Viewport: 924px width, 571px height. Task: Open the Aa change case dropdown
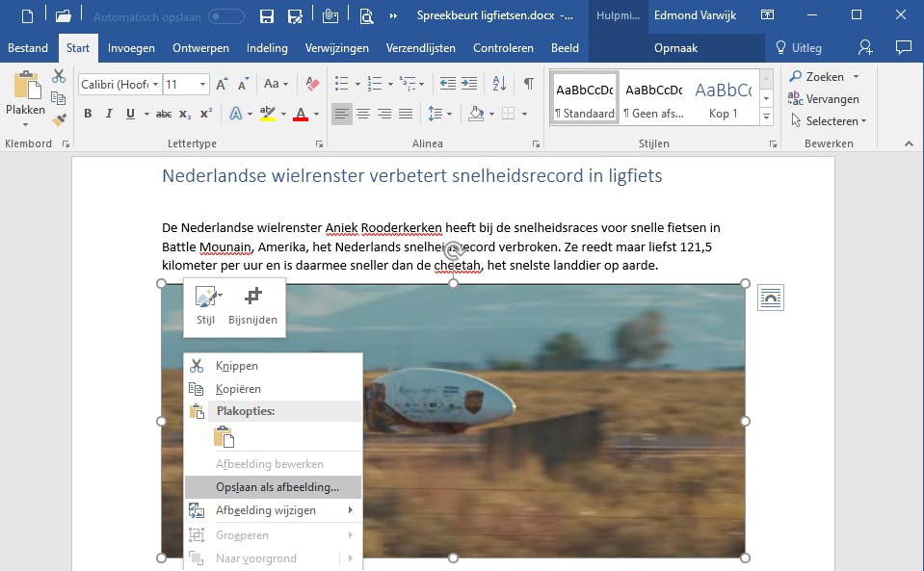276,84
